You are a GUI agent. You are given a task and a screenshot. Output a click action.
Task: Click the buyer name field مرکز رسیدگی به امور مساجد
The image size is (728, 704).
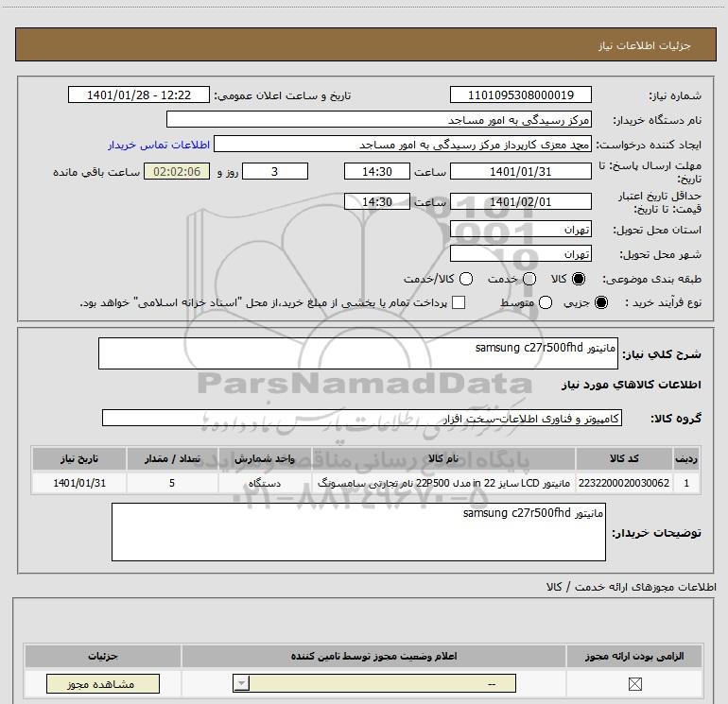click(379, 119)
